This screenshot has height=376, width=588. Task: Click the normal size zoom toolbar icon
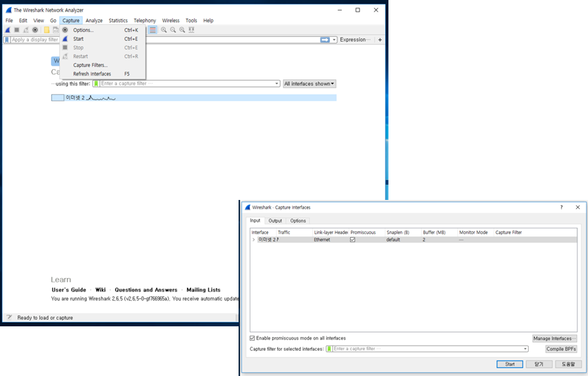point(182,30)
